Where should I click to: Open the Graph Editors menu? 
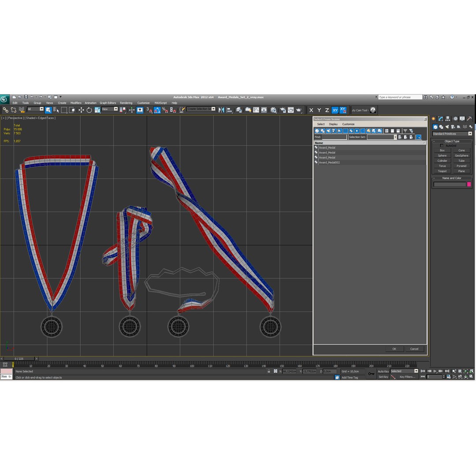coord(108,103)
